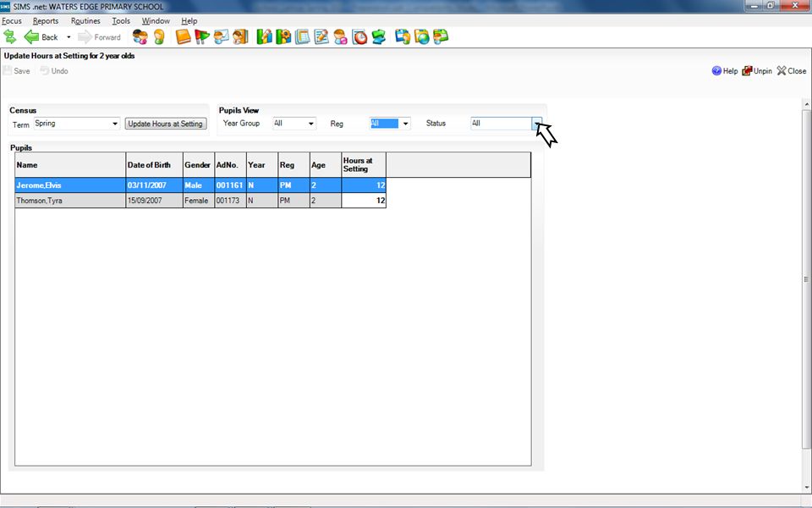Viewport: 812px width, 508px height.
Task: Click the disk with person icon
Action: click(403, 36)
